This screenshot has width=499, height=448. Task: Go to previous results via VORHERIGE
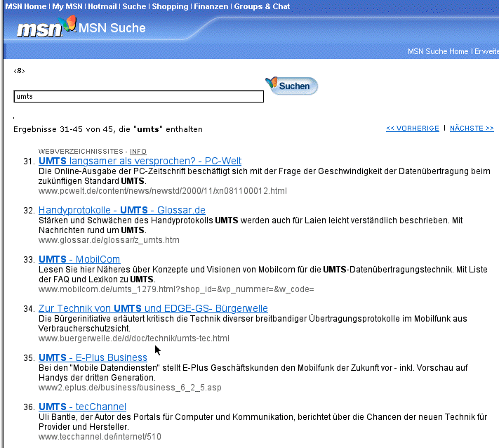[412, 129]
